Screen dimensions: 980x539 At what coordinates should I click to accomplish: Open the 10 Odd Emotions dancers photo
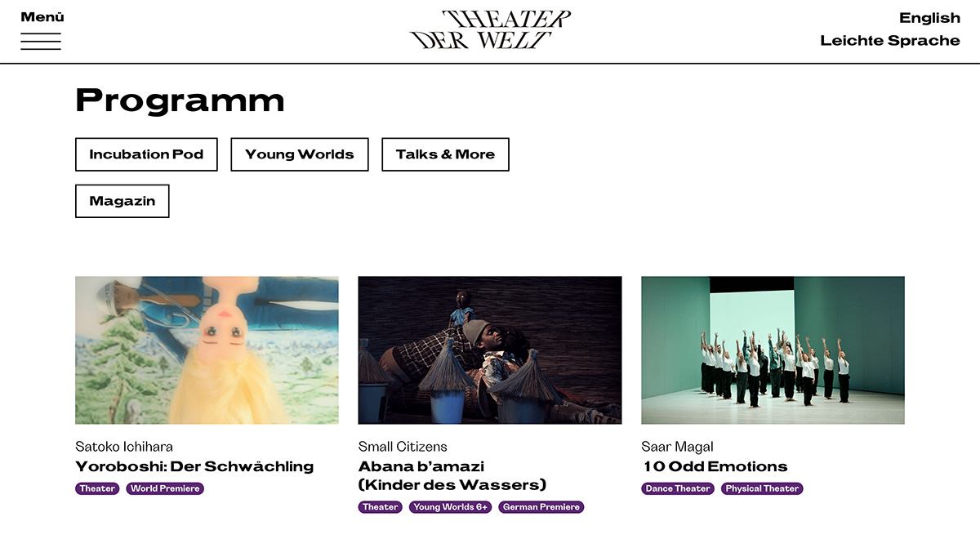coord(773,350)
